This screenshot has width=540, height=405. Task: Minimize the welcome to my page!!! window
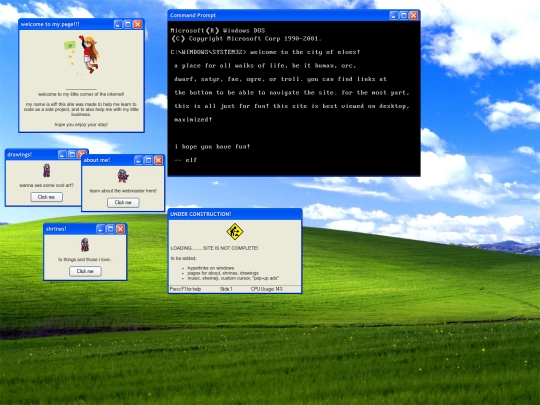pos(118,24)
